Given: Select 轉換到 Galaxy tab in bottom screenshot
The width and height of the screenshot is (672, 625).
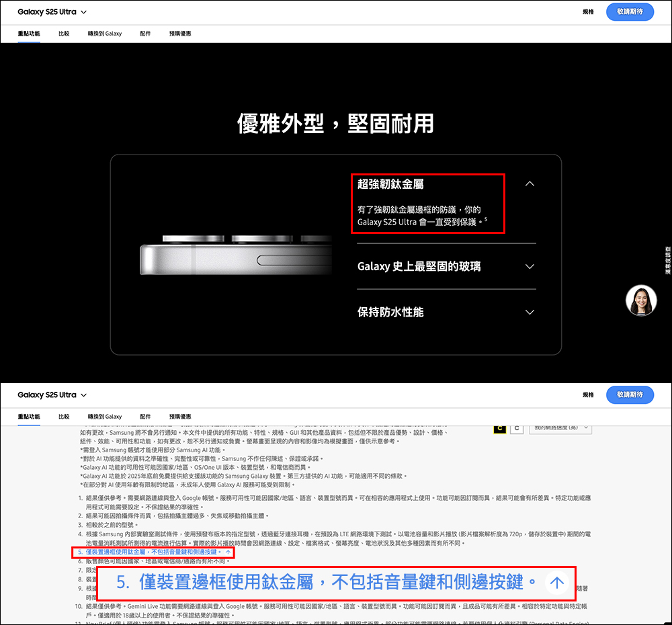Looking at the screenshot, I should tap(105, 417).
